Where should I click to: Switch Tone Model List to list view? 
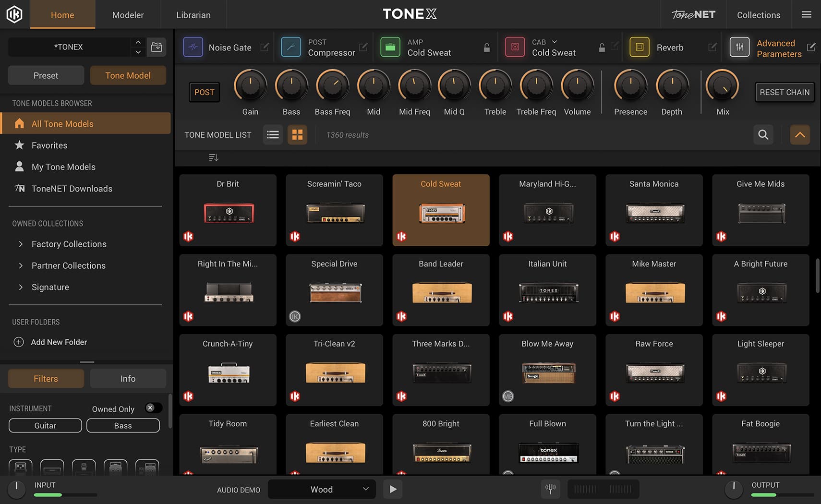[273, 135]
